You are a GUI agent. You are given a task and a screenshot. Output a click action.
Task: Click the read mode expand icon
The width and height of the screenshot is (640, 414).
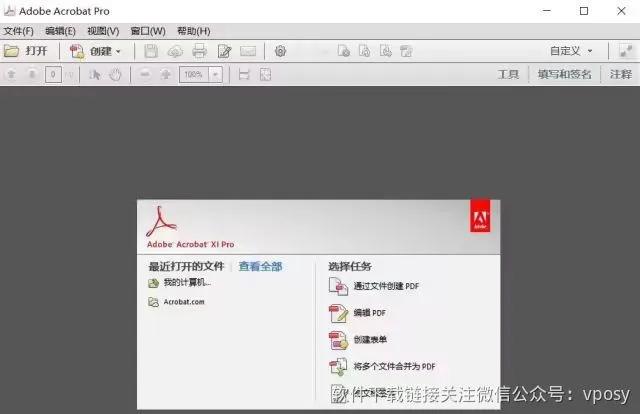(626, 51)
